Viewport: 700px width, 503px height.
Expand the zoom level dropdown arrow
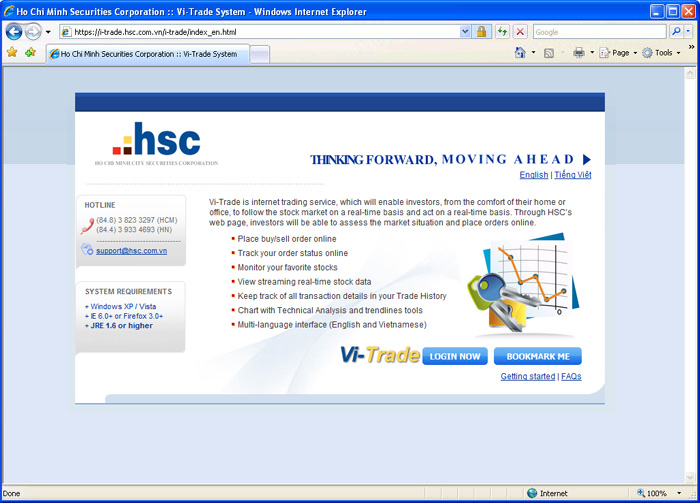679,493
